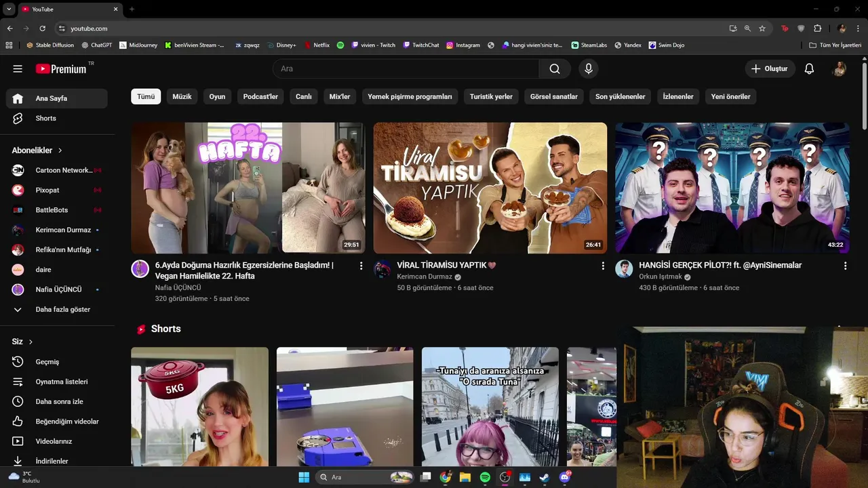Select the Tümü filter chip

pos(146,96)
